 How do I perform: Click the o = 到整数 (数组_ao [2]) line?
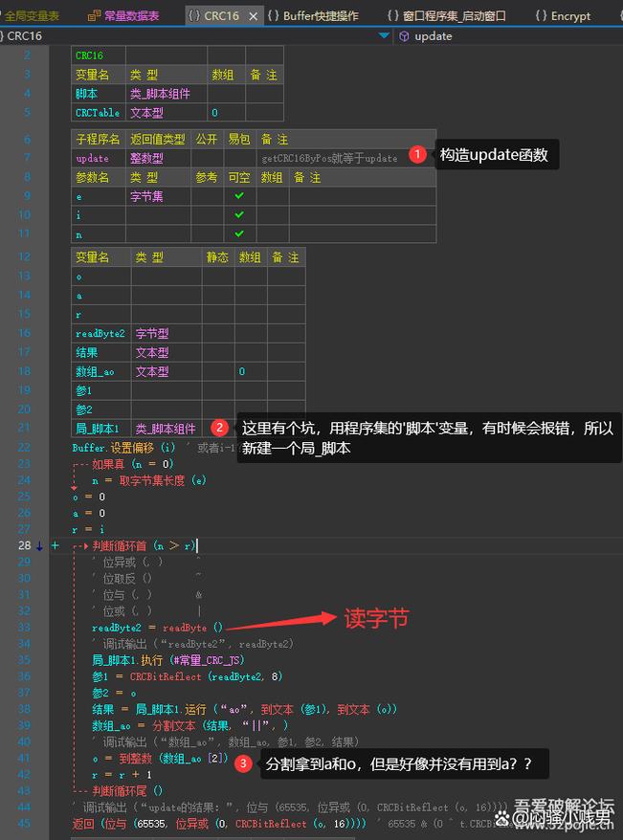[x=160, y=758]
